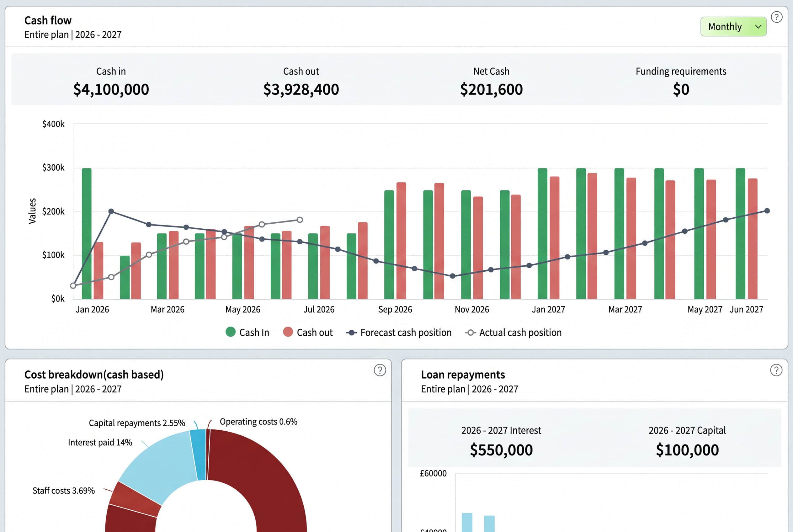Toggle Actual cash position legend item
The width and height of the screenshot is (793, 532).
coord(514,332)
